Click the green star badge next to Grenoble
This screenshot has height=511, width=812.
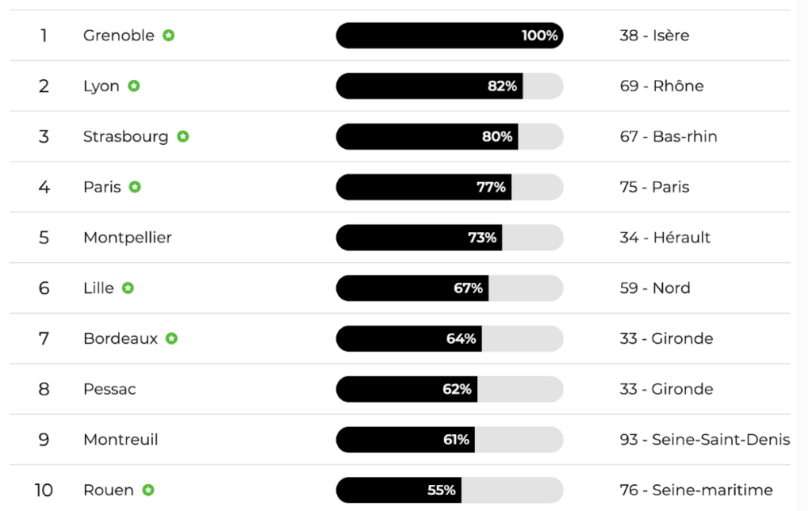coord(168,36)
